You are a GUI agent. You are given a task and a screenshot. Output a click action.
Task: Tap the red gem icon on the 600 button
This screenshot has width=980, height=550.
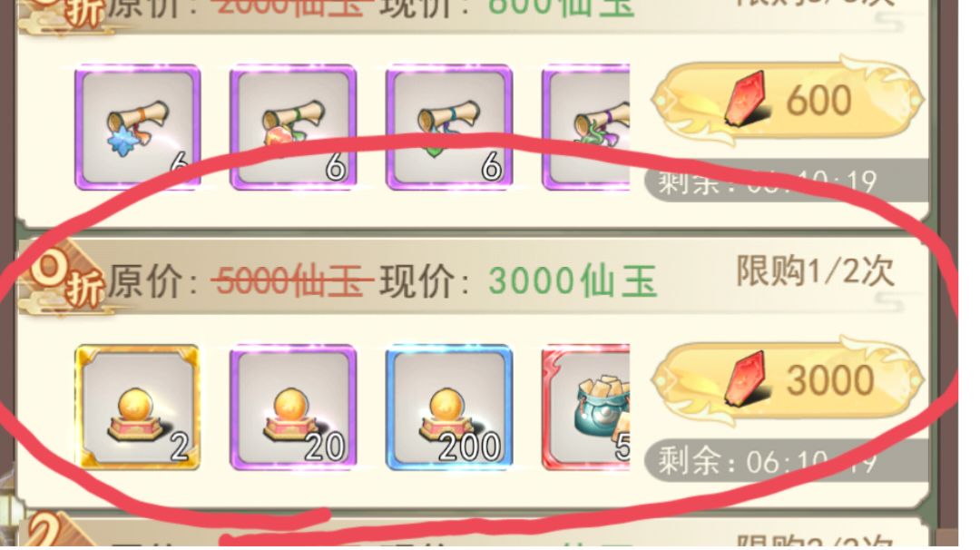point(747,97)
